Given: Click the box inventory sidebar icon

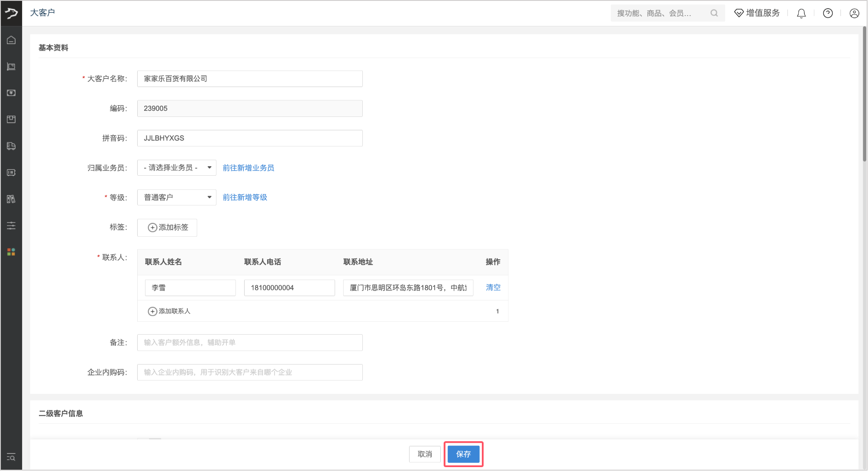Looking at the screenshot, I should tap(11, 119).
